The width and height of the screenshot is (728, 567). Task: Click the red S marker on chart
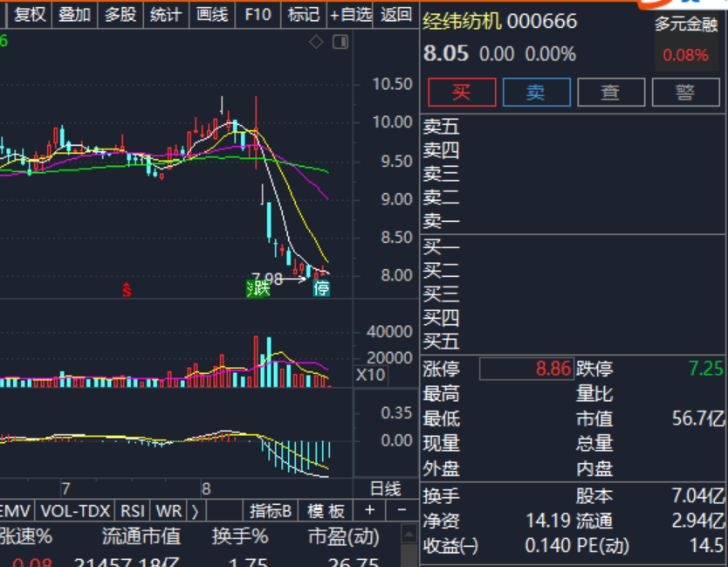[x=127, y=289]
